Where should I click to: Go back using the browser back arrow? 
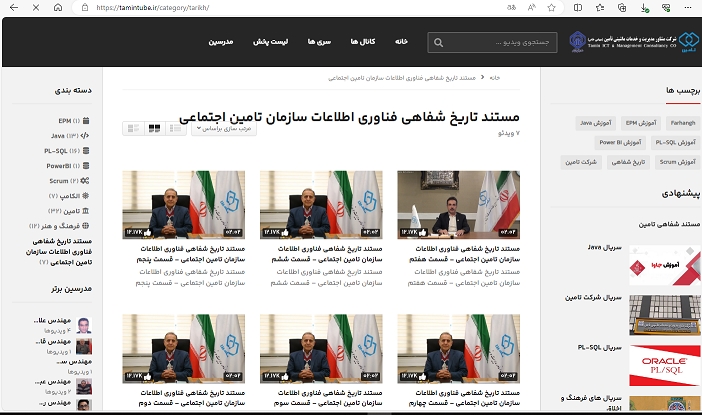14,7
